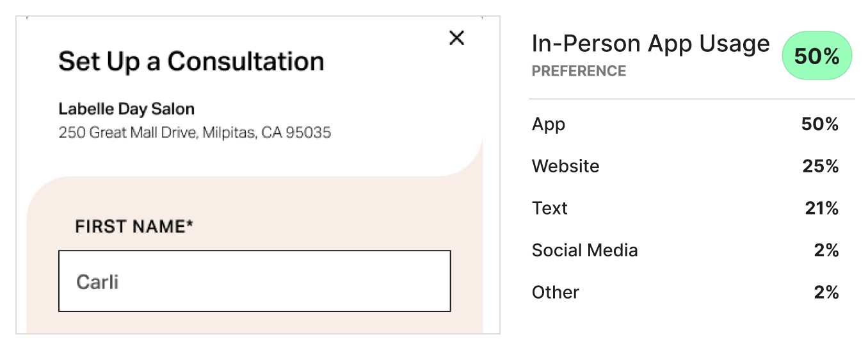The height and width of the screenshot is (355, 868).
Task: Click the 21% value for Text
Action: [x=821, y=208]
